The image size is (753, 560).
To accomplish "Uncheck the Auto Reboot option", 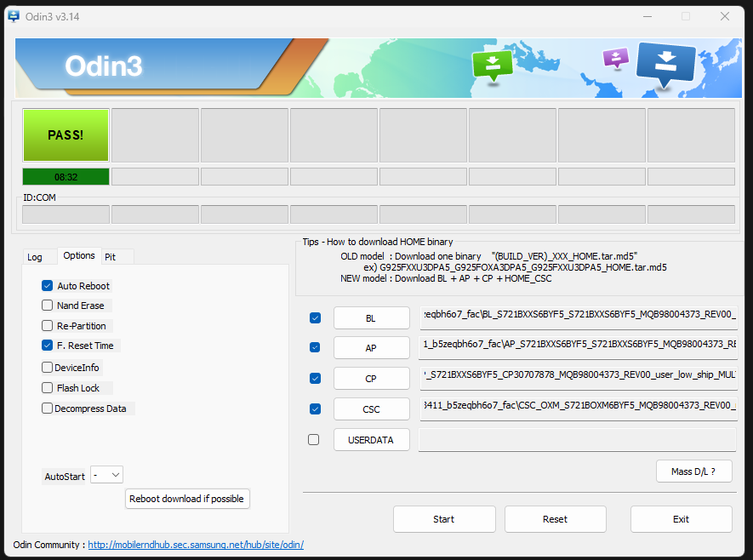I will 48,286.
